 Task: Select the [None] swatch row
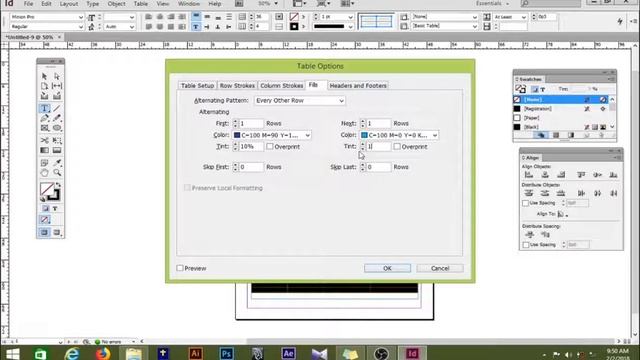coord(561,100)
